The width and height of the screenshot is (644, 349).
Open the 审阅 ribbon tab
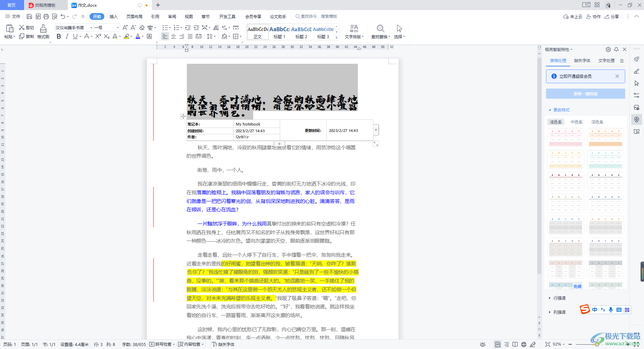pyautogui.click(x=172, y=16)
